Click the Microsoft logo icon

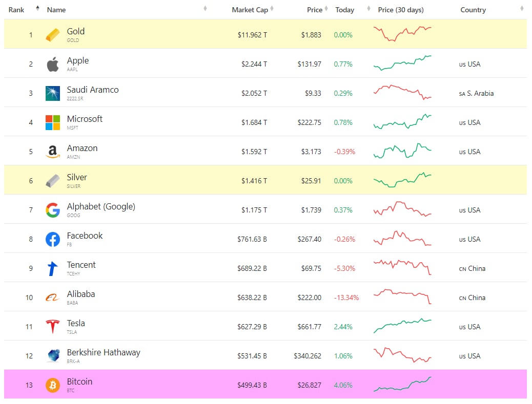[x=53, y=122]
